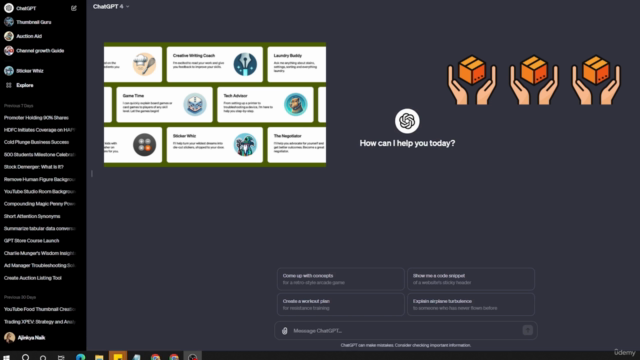Open ChatGPT logo entry in sidebar

tap(20, 8)
